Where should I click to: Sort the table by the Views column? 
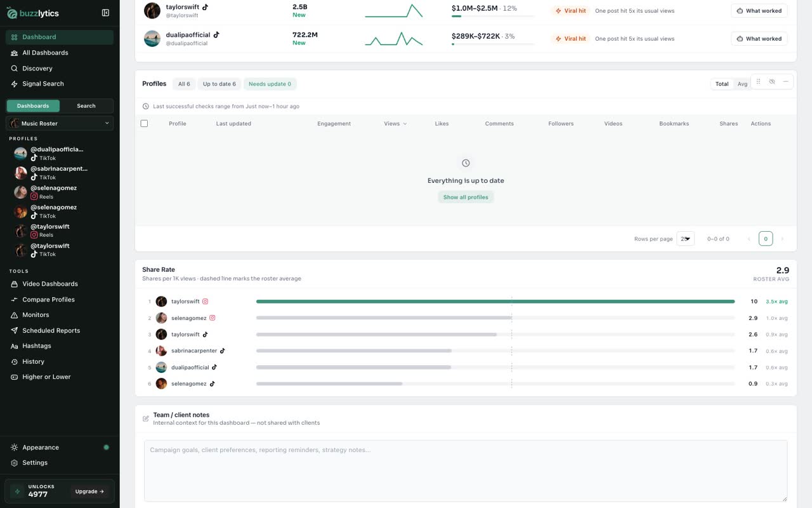[395, 124]
